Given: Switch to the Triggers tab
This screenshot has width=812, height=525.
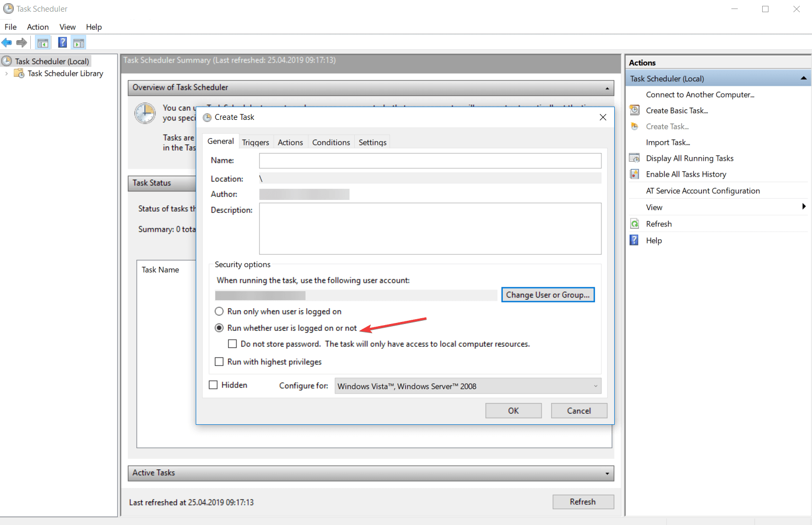Looking at the screenshot, I should [256, 142].
